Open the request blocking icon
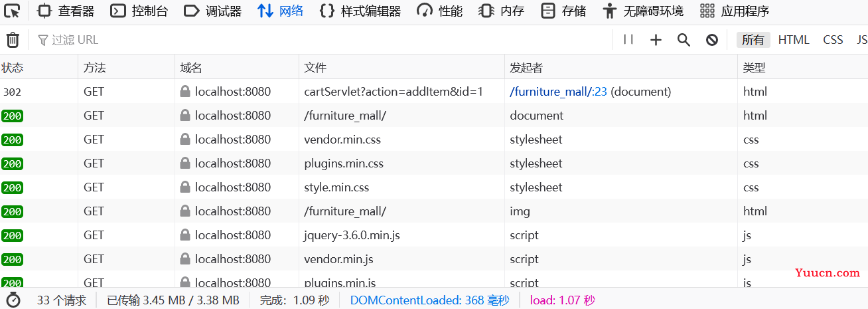Screen dimensions: 868x309 click(x=712, y=40)
